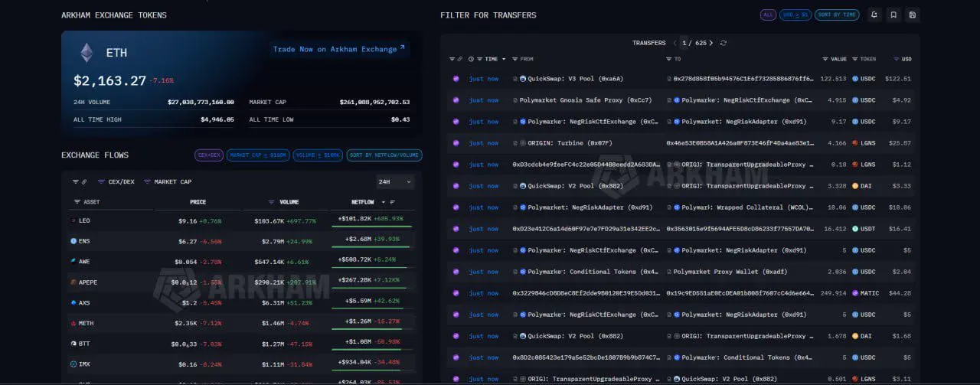Click the PRICE column header
Screen dimensions: 980x385
tap(198, 202)
